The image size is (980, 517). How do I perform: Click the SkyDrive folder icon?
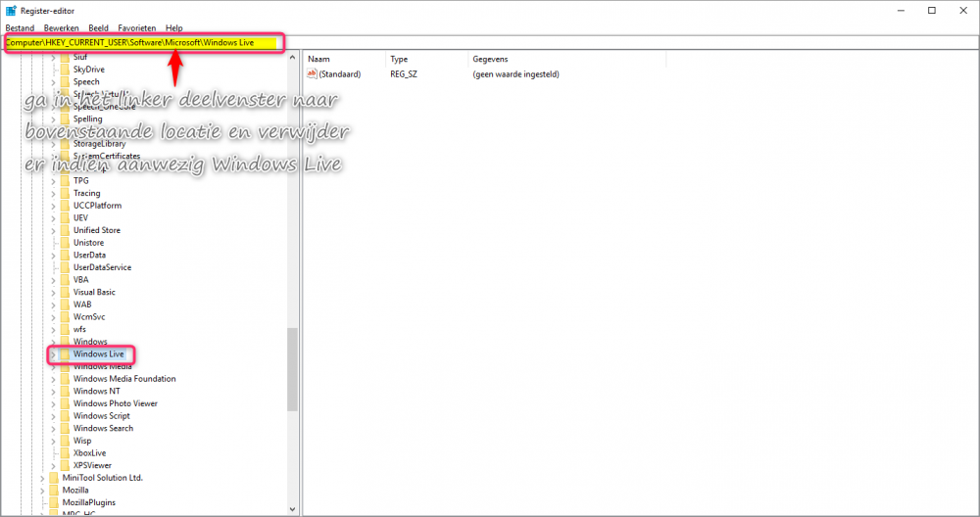pos(65,70)
